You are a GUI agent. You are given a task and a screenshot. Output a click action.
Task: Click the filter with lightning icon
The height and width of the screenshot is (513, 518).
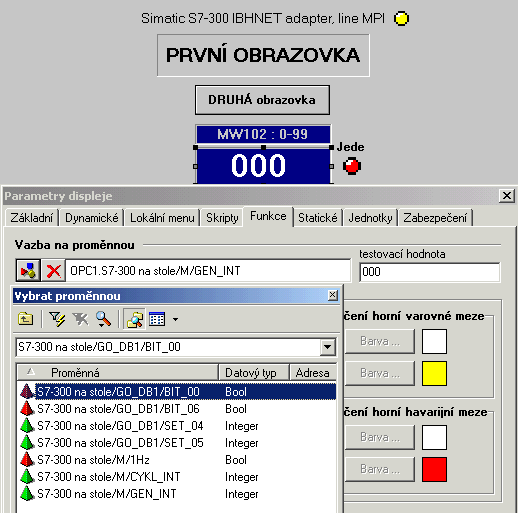pyautogui.click(x=57, y=319)
